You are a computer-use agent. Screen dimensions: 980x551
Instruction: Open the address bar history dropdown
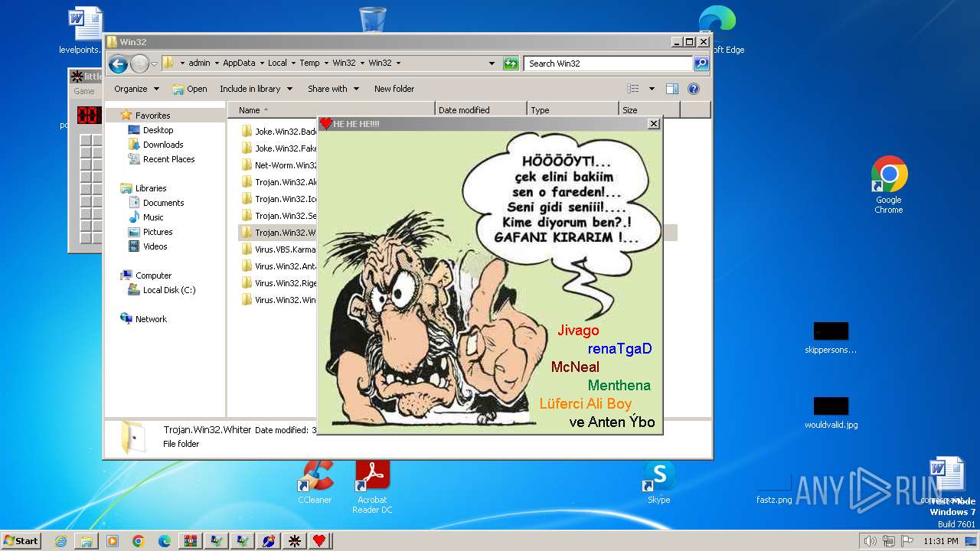pos(492,64)
